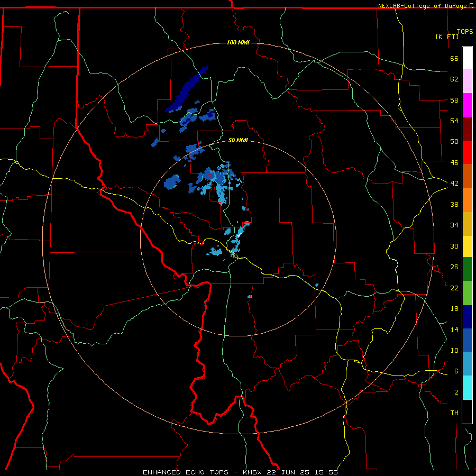Image resolution: width=476 pixels, height=476 pixels.
Task: Pick the dark orange legend swatch
Action: coord(467,176)
